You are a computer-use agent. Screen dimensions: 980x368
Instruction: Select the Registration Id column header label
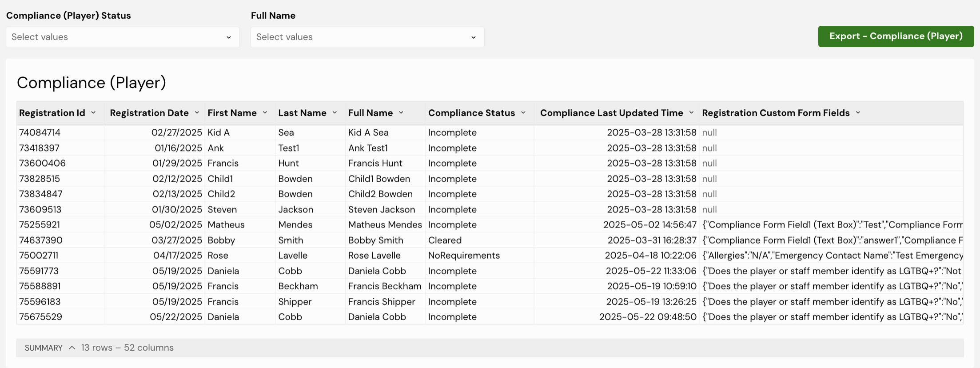(52, 113)
